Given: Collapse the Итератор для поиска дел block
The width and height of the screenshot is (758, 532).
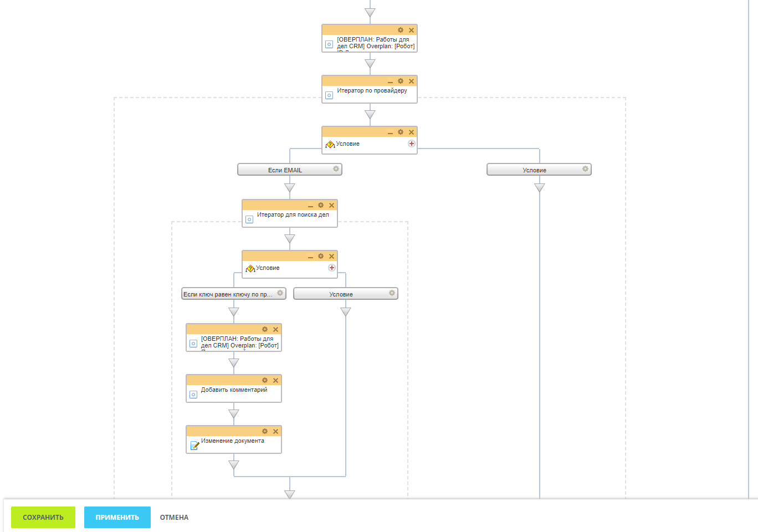Looking at the screenshot, I should click(x=310, y=204).
